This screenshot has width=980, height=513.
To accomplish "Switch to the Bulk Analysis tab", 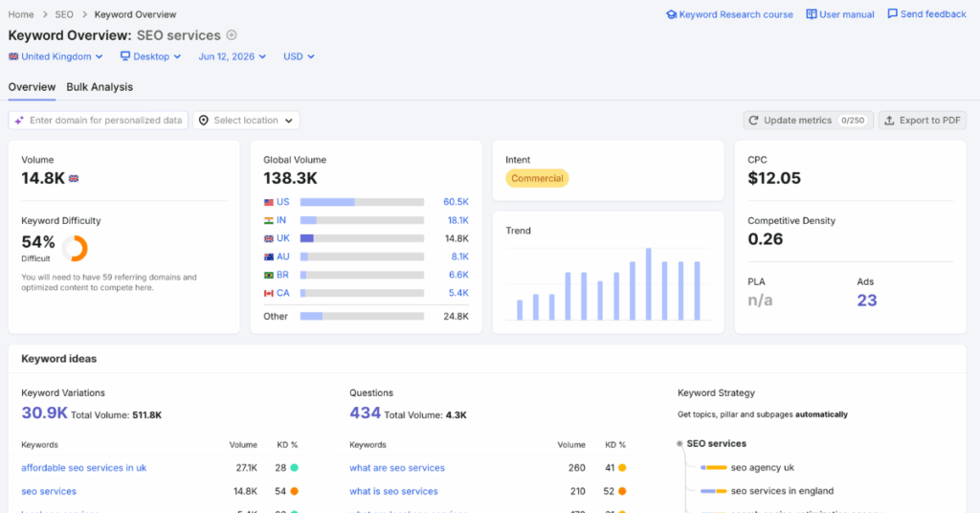I will coord(100,87).
